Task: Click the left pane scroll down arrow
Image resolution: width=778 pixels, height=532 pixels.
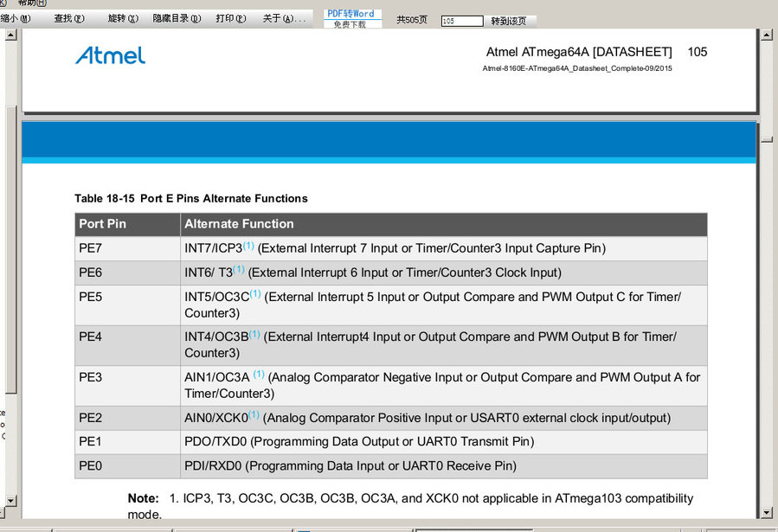Action: tap(10, 501)
